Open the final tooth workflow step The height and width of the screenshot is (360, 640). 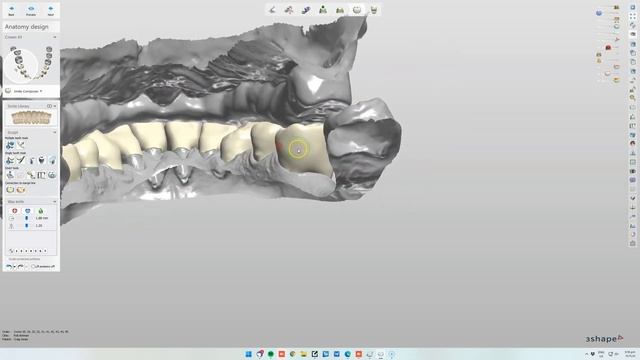[373, 10]
